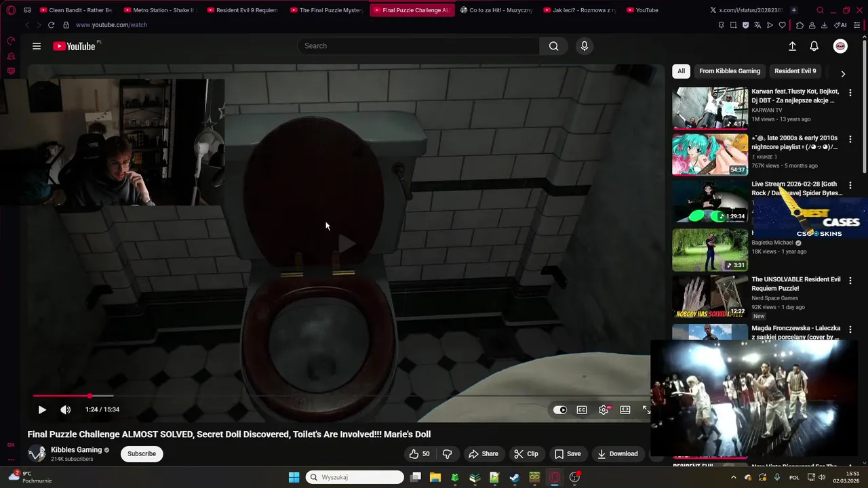Select the From Kibbles Gaming chip
868x488 pixels.
pos(730,71)
